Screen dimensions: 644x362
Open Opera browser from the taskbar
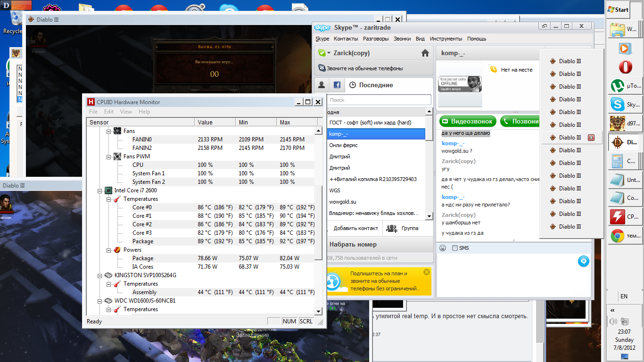625,67
